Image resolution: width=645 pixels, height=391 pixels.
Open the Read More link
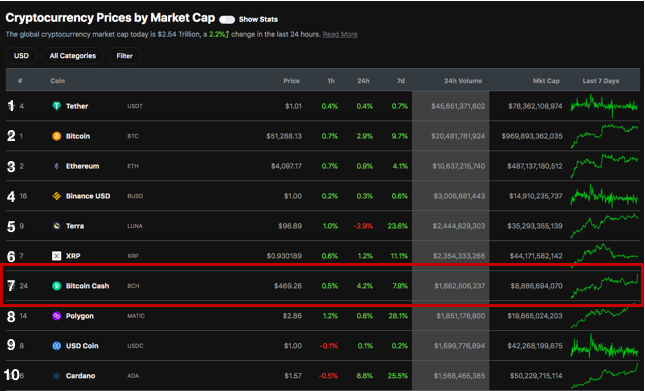click(340, 35)
